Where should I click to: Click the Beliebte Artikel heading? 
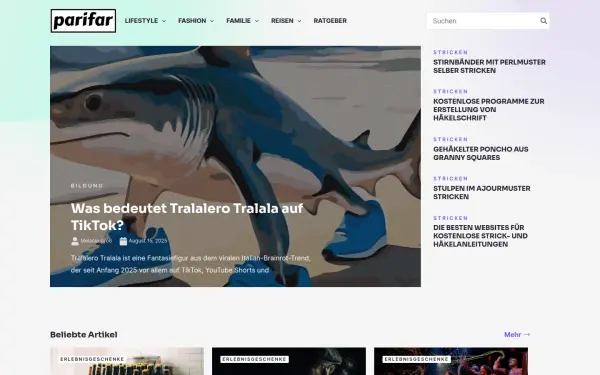[x=84, y=334]
